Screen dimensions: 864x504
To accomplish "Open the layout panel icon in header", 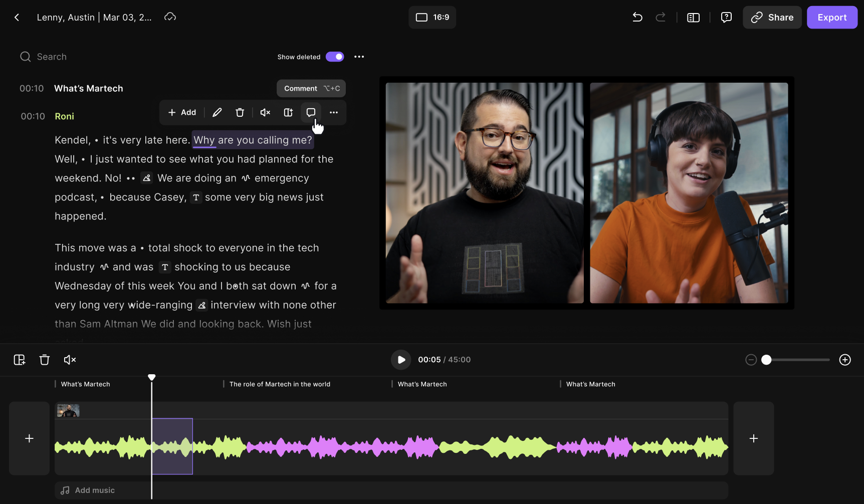I will point(693,18).
